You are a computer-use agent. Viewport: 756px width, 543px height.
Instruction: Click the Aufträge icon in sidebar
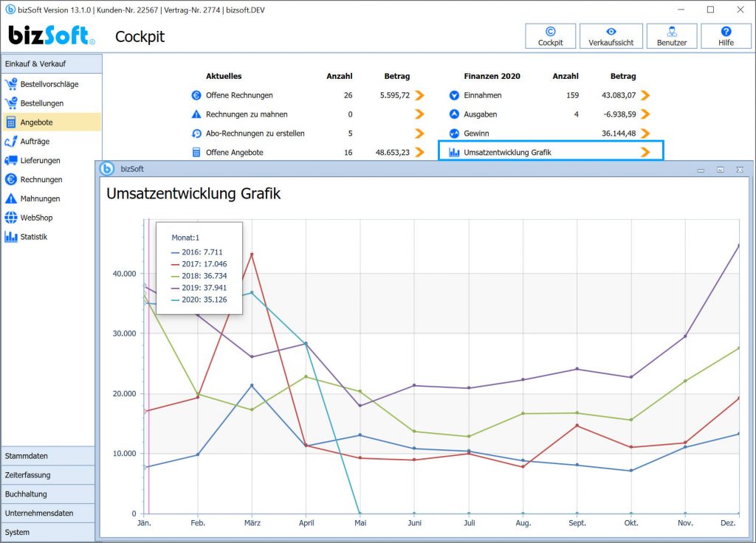pos(10,141)
